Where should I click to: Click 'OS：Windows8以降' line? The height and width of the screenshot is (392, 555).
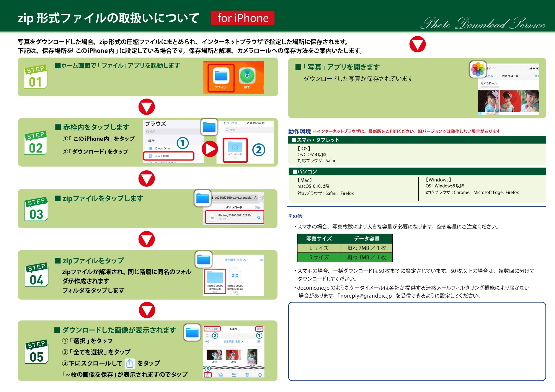pyautogui.click(x=445, y=186)
